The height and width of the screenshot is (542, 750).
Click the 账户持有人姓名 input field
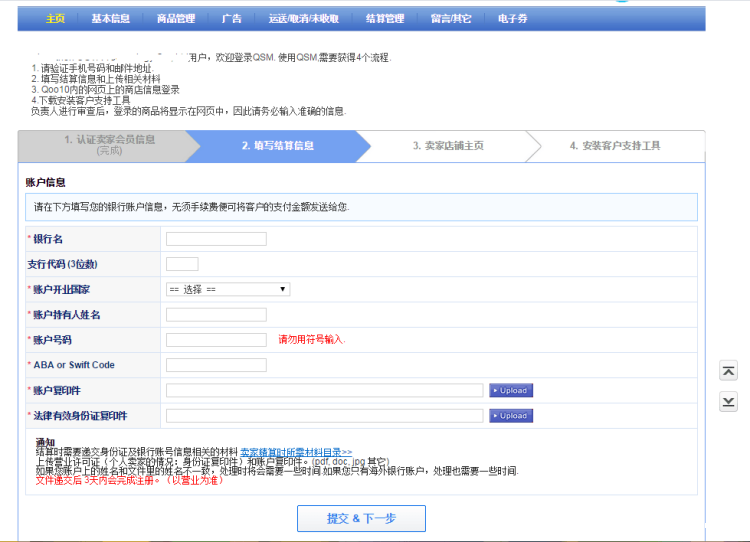click(216, 314)
